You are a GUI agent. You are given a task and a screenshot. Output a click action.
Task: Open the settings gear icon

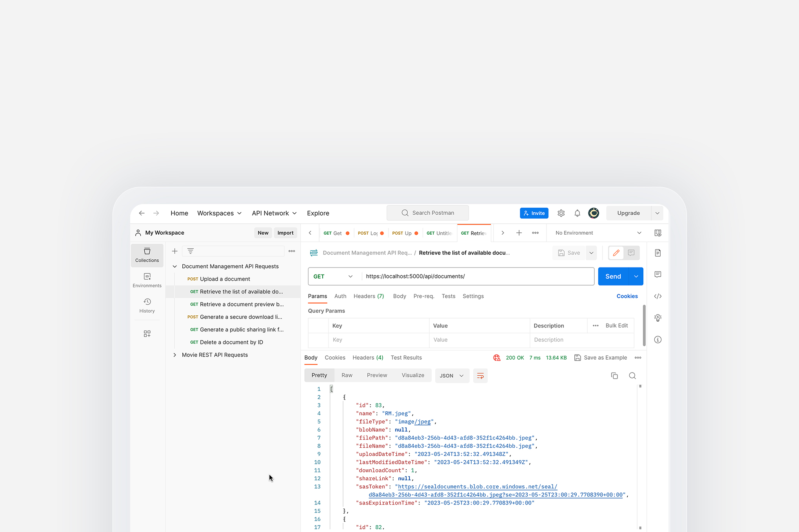[x=561, y=213]
